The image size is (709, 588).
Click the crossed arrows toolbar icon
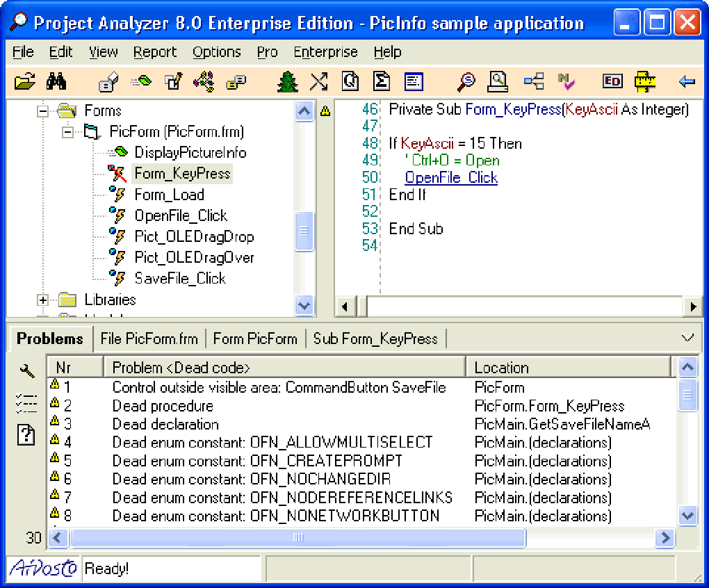[319, 82]
